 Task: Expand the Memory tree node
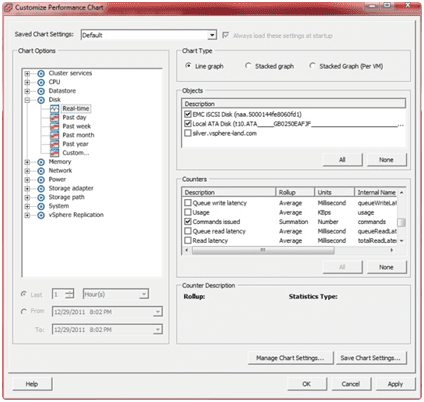tap(27, 162)
